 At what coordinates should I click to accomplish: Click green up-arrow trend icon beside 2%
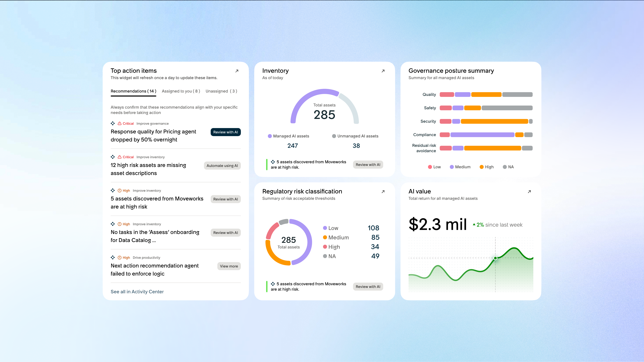[474, 224]
